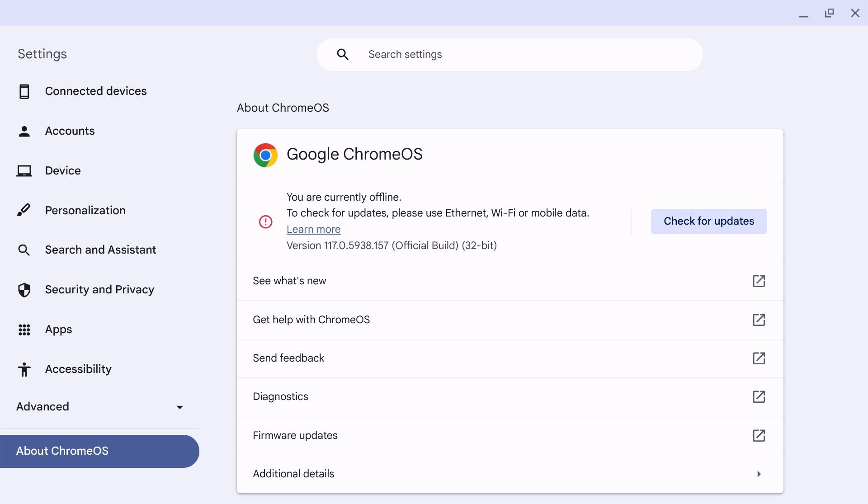Open Accessibility settings via person icon

coord(24,369)
